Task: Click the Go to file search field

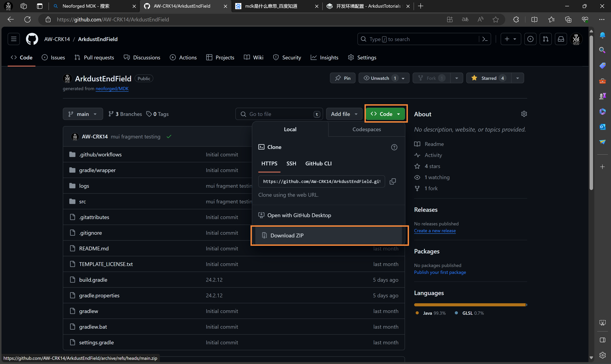Action: tap(279, 114)
